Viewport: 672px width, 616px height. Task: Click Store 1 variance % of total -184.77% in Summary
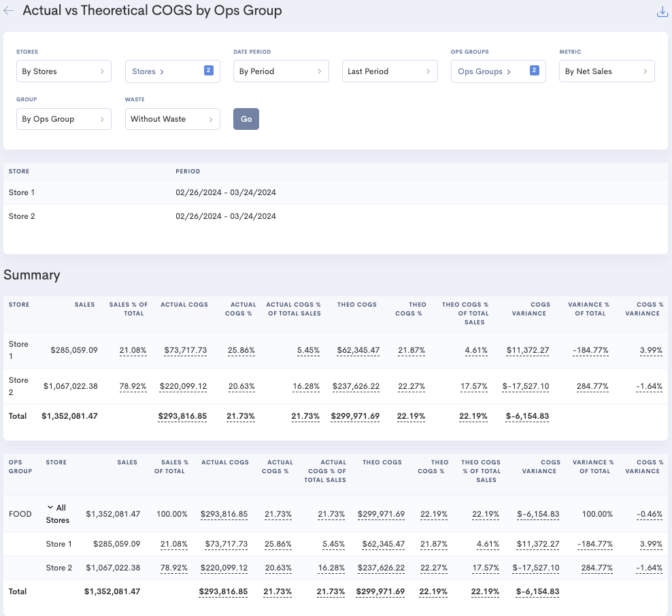click(x=590, y=350)
